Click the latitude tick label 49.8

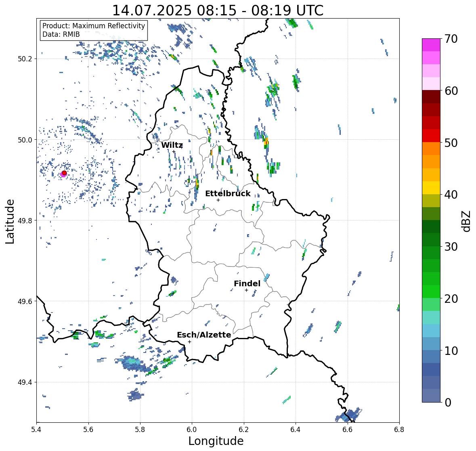(x=25, y=220)
